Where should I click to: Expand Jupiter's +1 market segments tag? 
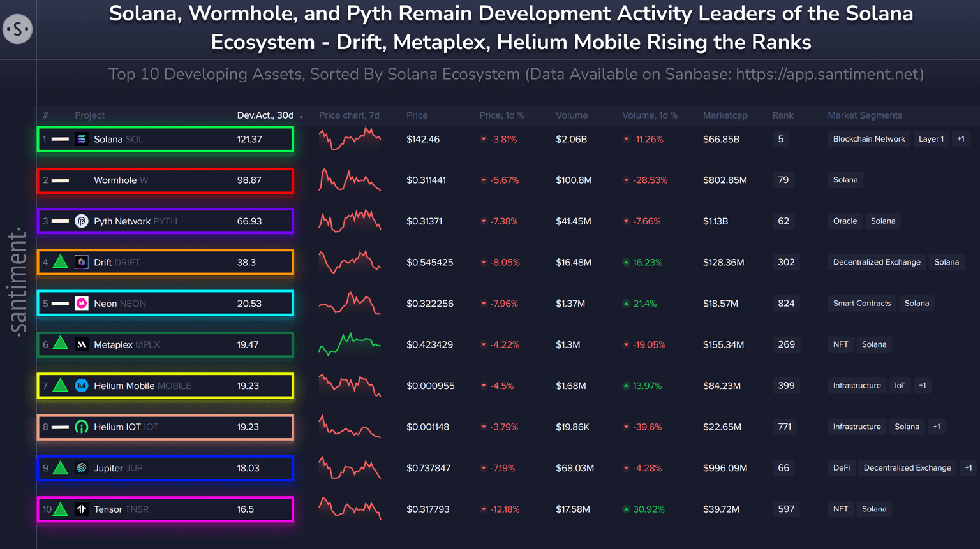point(968,468)
